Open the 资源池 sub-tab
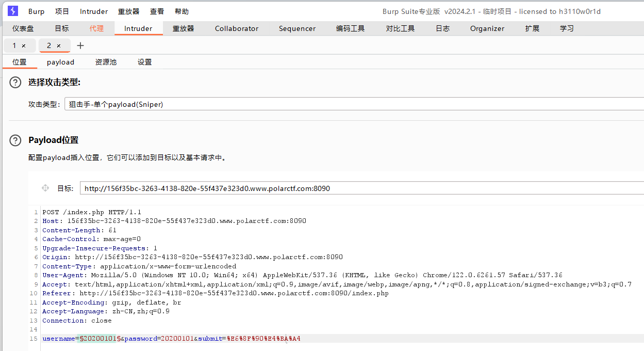This screenshot has width=644, height=351. (106, 62)
